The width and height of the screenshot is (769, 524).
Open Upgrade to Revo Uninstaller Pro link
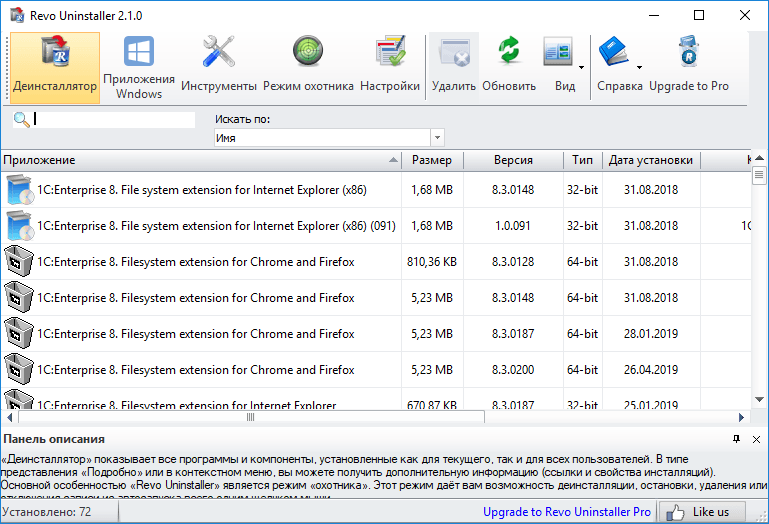coord(566,512)
